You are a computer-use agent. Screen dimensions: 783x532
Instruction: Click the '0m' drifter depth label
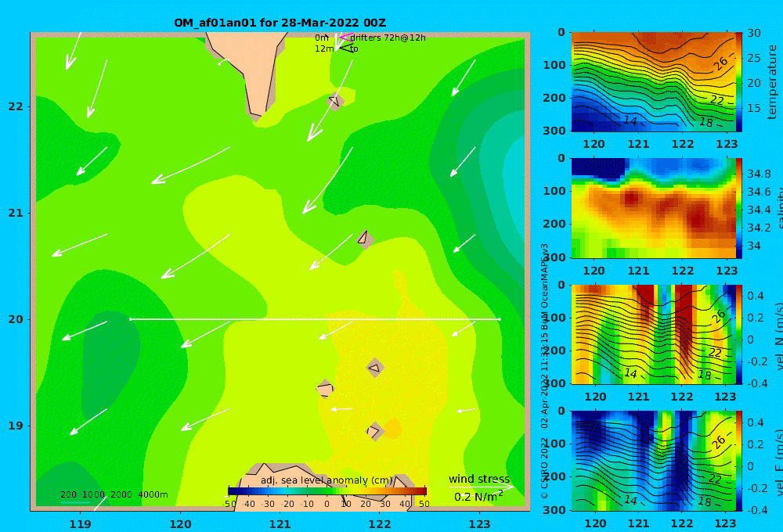[x=322, y=38]
